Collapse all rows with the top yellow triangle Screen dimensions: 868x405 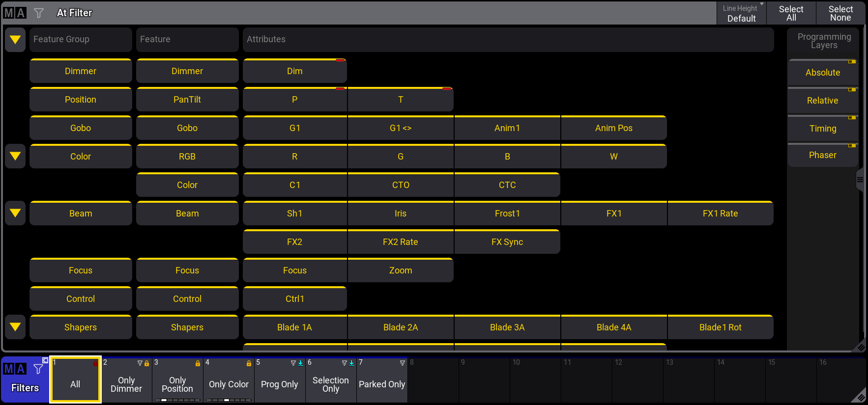(x=15, y=40)
